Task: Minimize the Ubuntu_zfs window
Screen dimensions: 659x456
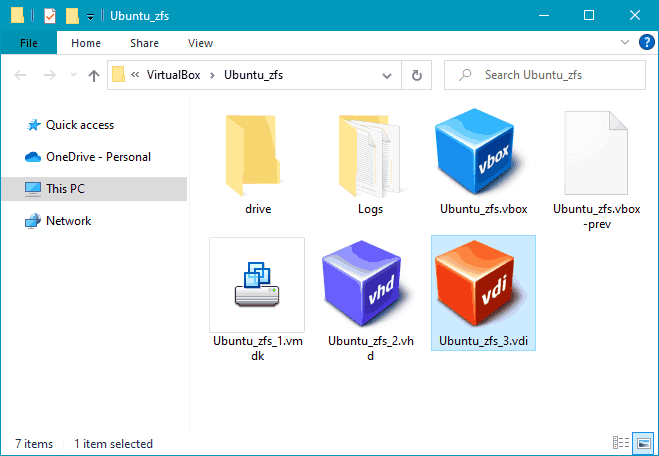Action: (544, 16)
